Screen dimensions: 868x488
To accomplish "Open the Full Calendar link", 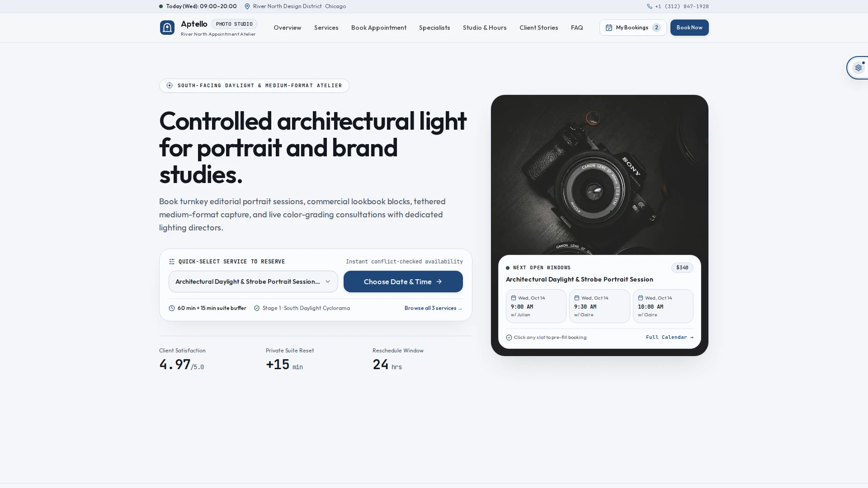I will [670, 337].
